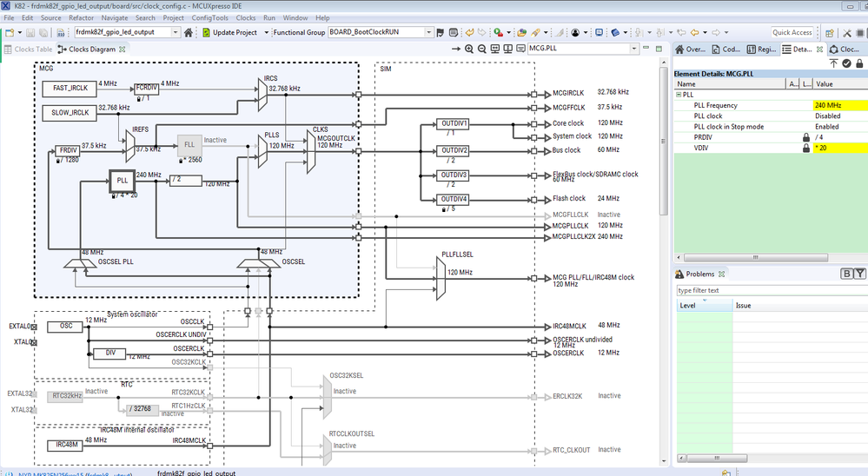Click the Run/debug green icon
868x476 pixels.
(498, 33)
